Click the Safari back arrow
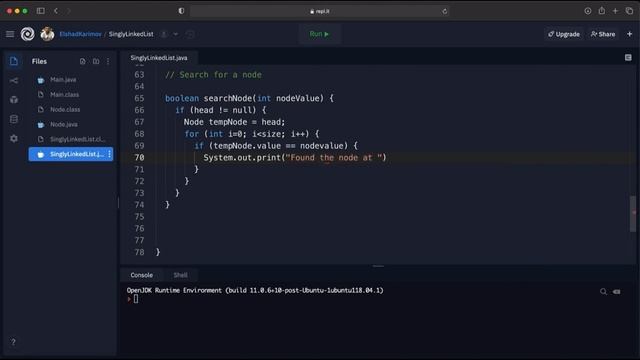The height and width of the screenshot is (360, 640). click(x=56, y=11)
